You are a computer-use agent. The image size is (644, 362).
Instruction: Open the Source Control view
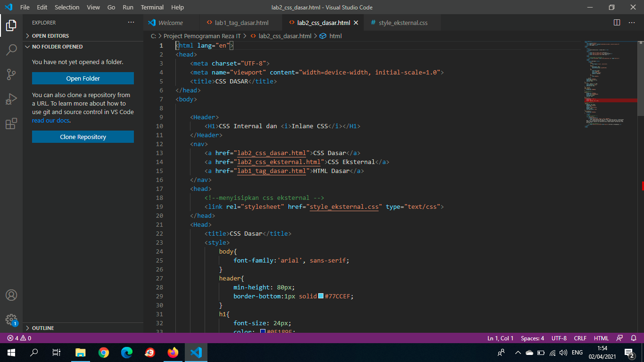click(x=11, y=74)
